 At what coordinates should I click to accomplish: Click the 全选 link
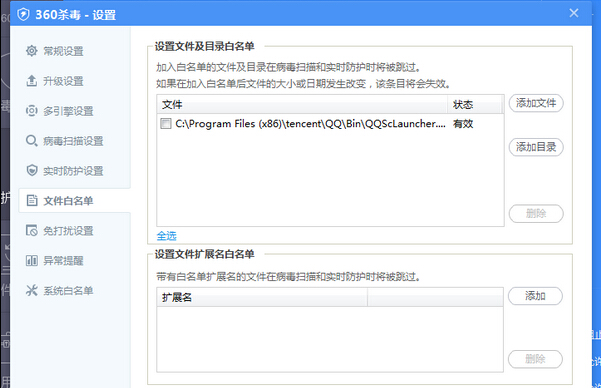(x=166, y=236)
